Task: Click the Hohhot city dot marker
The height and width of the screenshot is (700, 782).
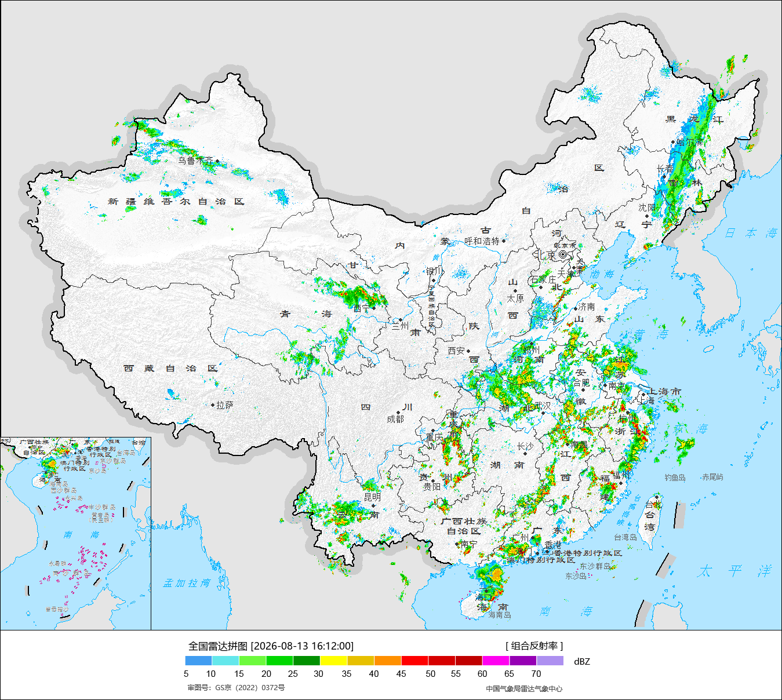Action: point(503,240)
